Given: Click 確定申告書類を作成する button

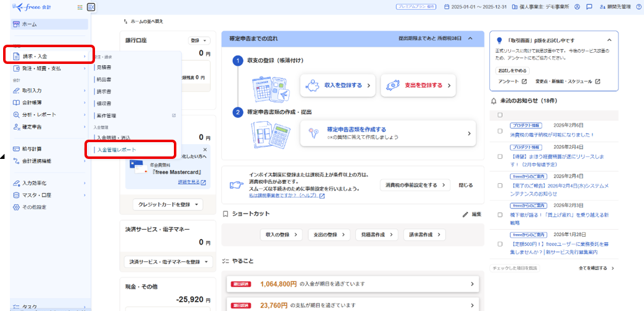Looking at the screenshot, I should pos(388,133).
